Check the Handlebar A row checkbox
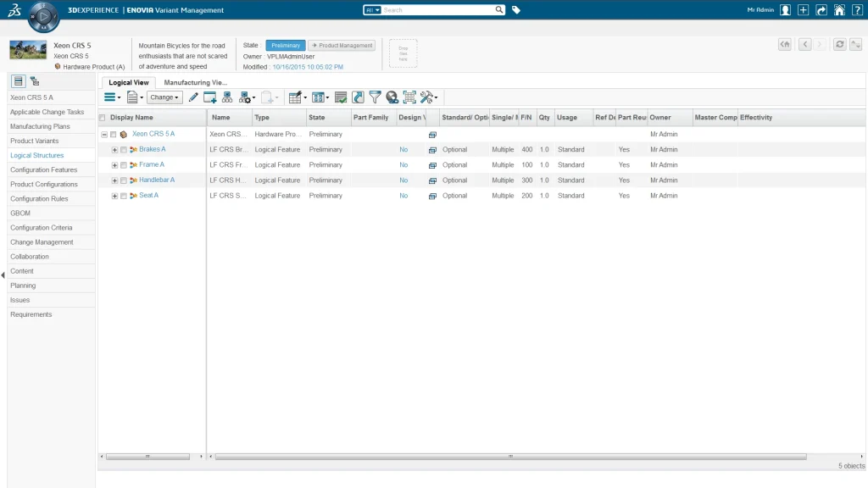 point(124,180)
